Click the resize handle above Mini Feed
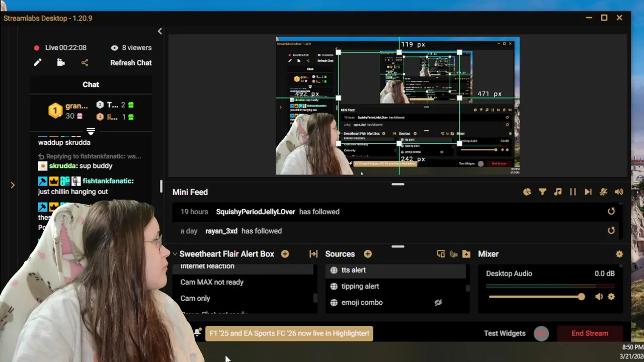 coord(398,185)
